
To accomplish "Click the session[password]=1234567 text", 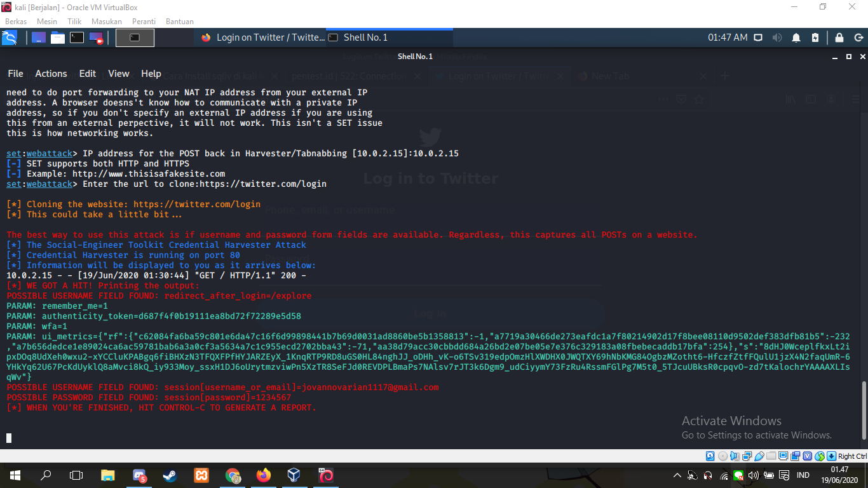I will [x=227, y=398].
